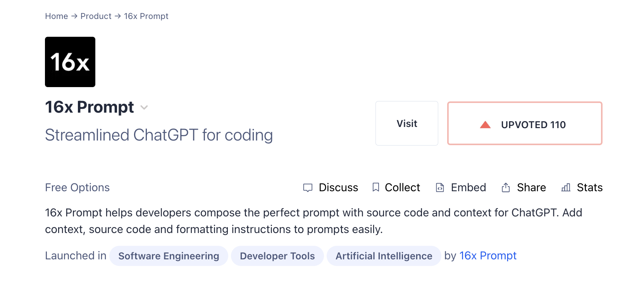Screen dimensions: 644x288
Task: Select the Embed code icon
Action: [440, 187]
